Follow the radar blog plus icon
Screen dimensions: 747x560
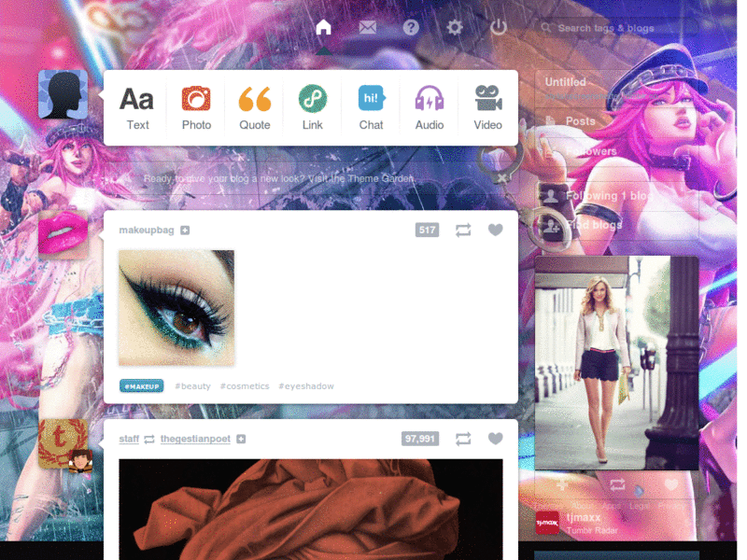tap(562, 485)
